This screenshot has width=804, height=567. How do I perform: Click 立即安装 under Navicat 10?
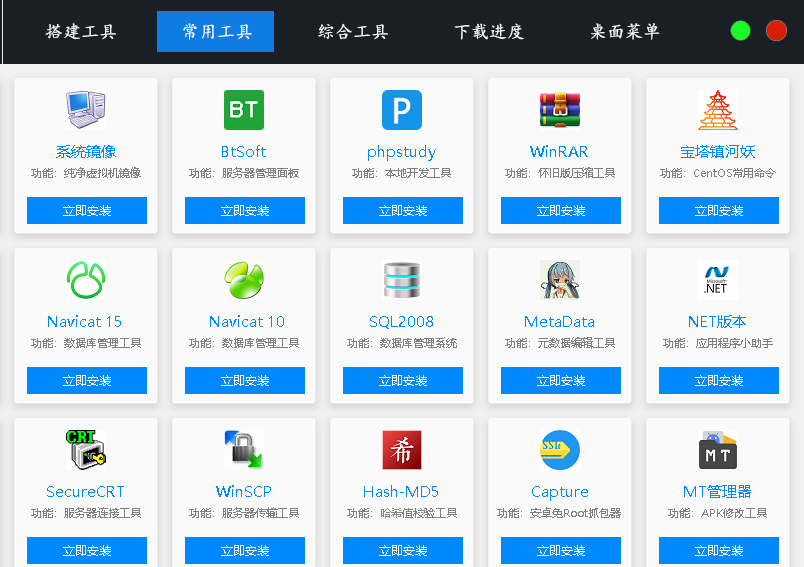[x=245, y=380]
